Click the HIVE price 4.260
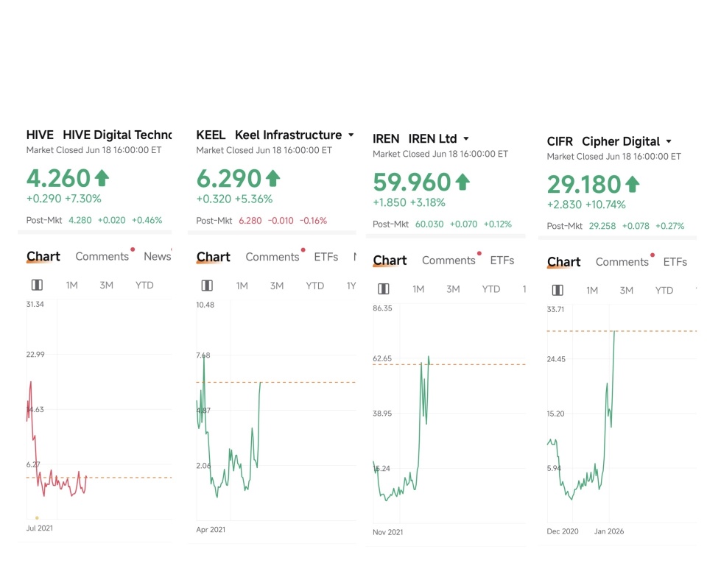 click(58, 178)
